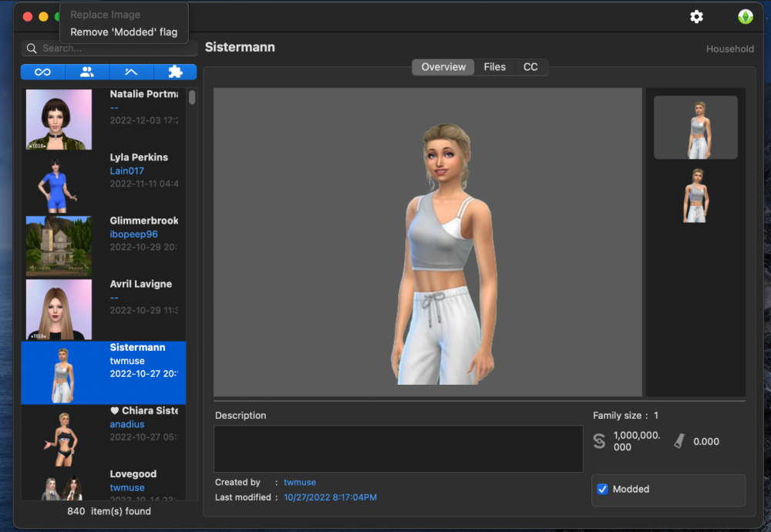The image size is (771, 532).
Task: Open anadius creator link
Action: pyautogui.click(x=127, y=424)
